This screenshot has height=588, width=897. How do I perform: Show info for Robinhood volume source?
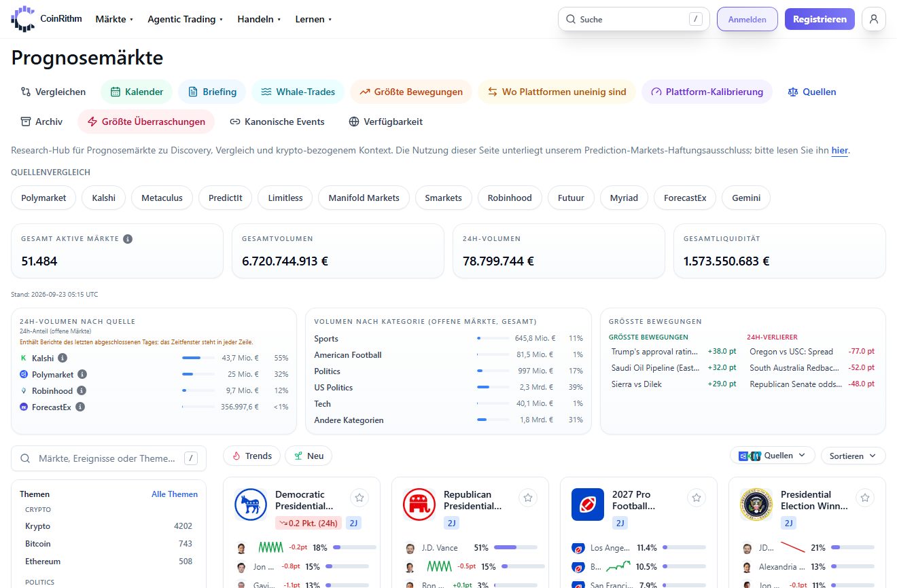click(x=82, y=390)
